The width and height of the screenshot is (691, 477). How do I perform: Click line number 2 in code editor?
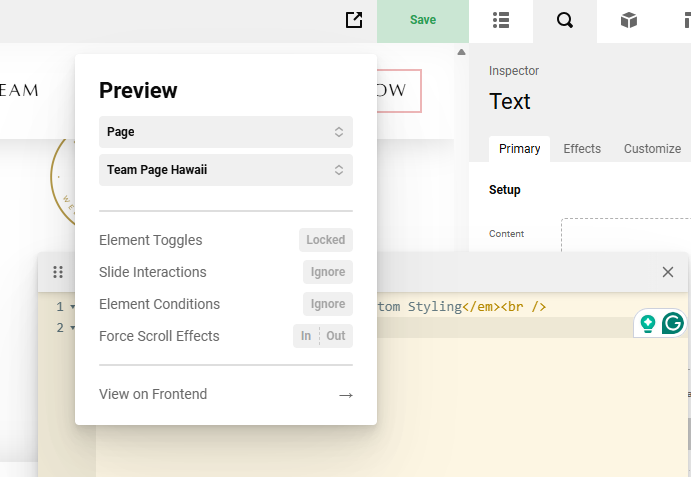(60, 328)
